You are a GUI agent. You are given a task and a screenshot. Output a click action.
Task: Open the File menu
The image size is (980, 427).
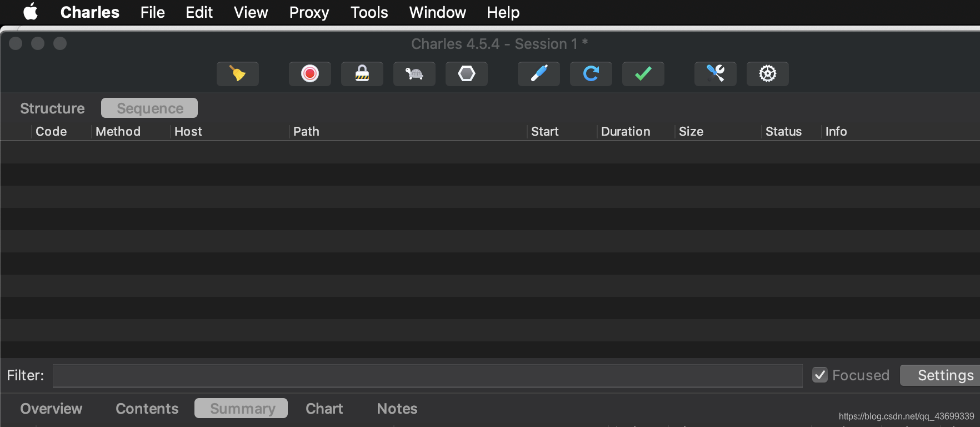coord(153,12)
